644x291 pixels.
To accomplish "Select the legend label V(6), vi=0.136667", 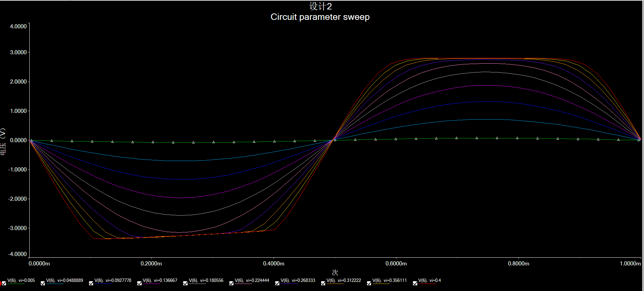I will click(160, 280).
